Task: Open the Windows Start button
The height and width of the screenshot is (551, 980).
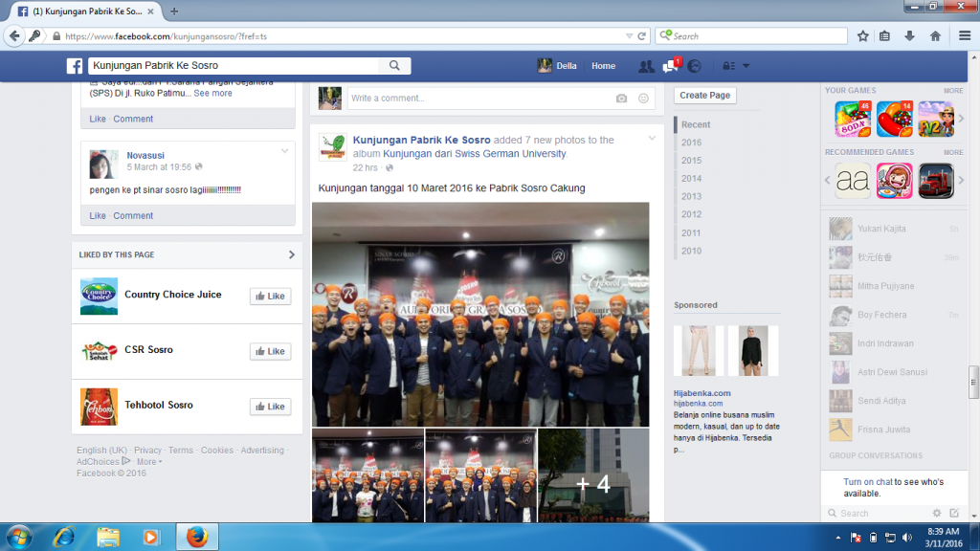Action: pyautogui.click(x=19, y=538)
